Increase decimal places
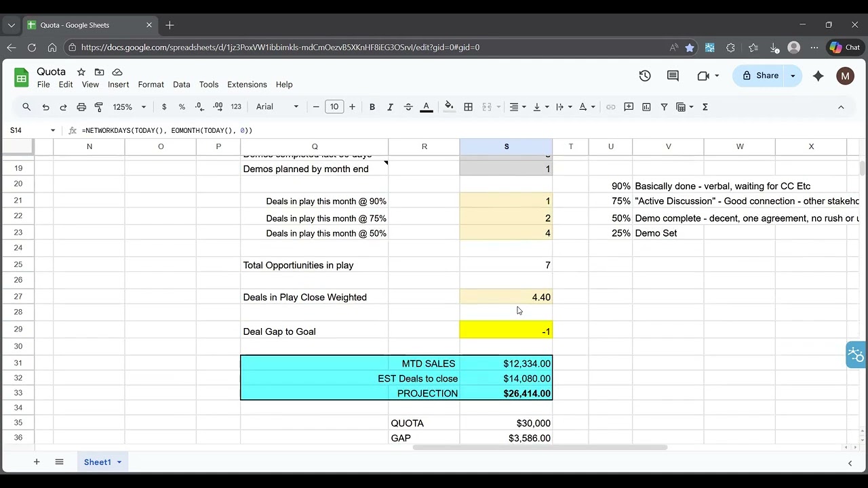Viewport: 868px width, 488px height. (218, 107)
